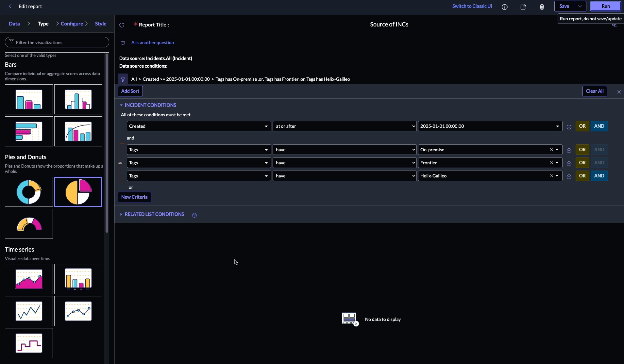This screenshot has height=364, width=624.
Task: Click the back arrow beside Edit report
Action: click(10, 6)
